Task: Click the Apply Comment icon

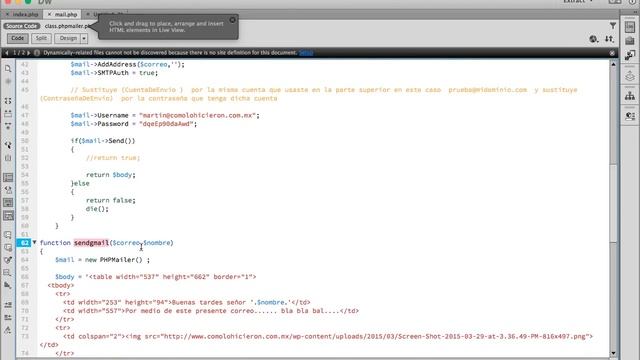Action: coord(8,235)
